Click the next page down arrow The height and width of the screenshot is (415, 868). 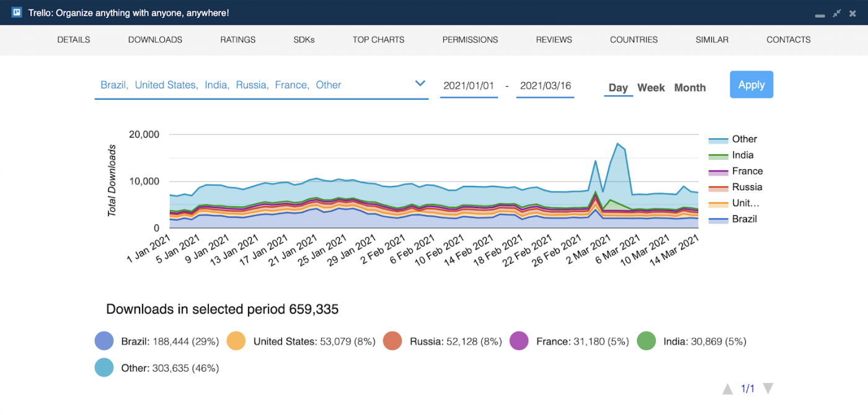click(x=768, y=389)
